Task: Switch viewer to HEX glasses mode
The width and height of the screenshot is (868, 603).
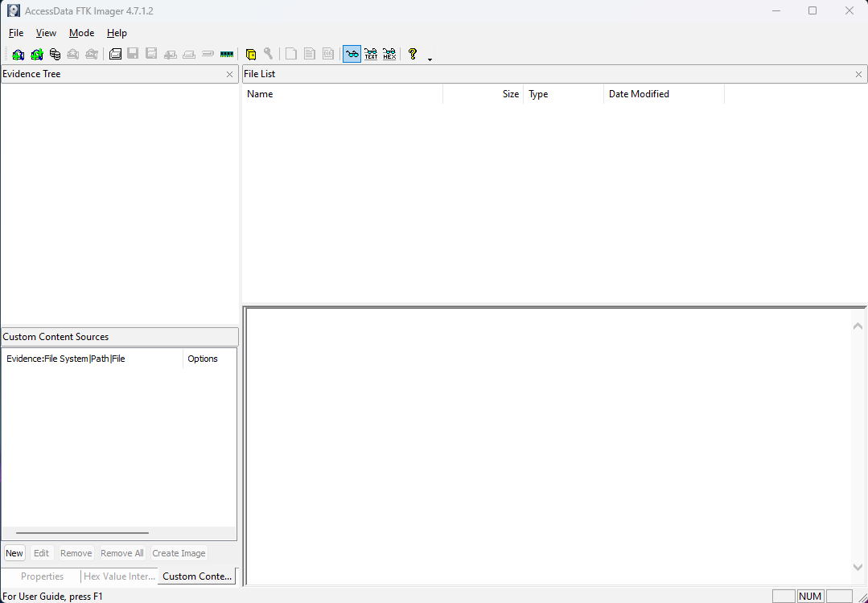Action: coord(389,54)
